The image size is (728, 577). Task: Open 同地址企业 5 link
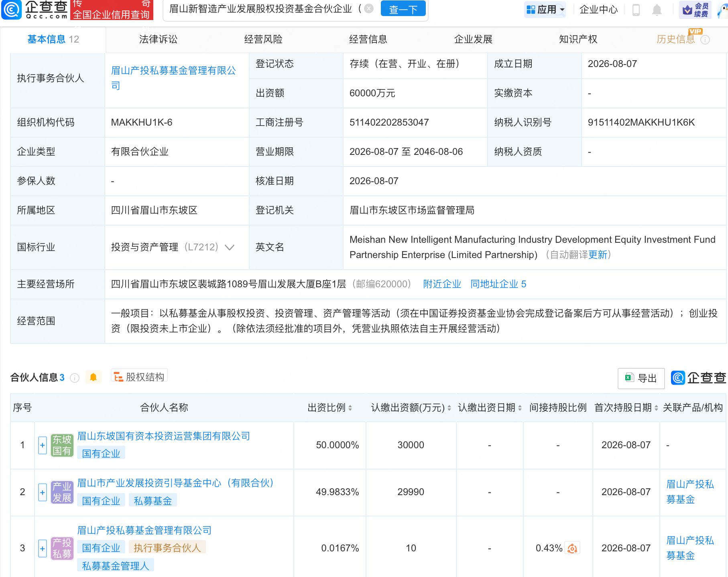tap(498, 284)
